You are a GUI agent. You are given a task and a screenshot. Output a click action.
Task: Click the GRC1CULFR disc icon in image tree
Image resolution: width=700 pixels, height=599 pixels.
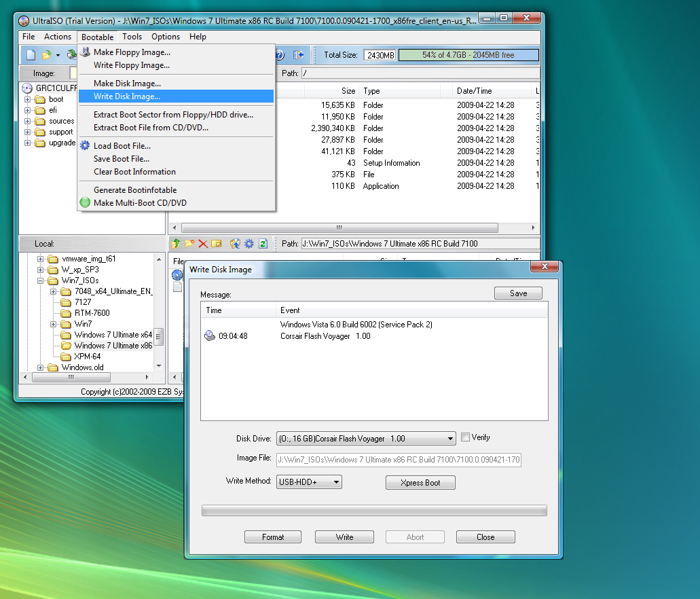click(27, 88)
